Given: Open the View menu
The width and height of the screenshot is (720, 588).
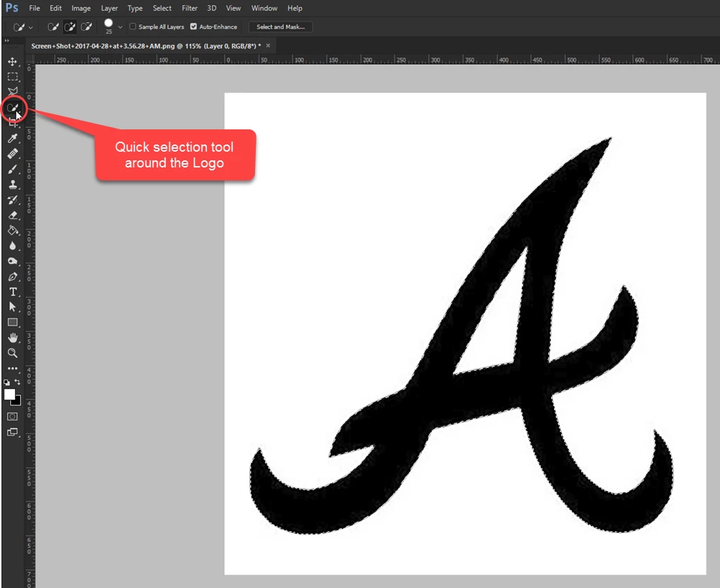Looking at the screenshot, I should click(x=234, y=9).
